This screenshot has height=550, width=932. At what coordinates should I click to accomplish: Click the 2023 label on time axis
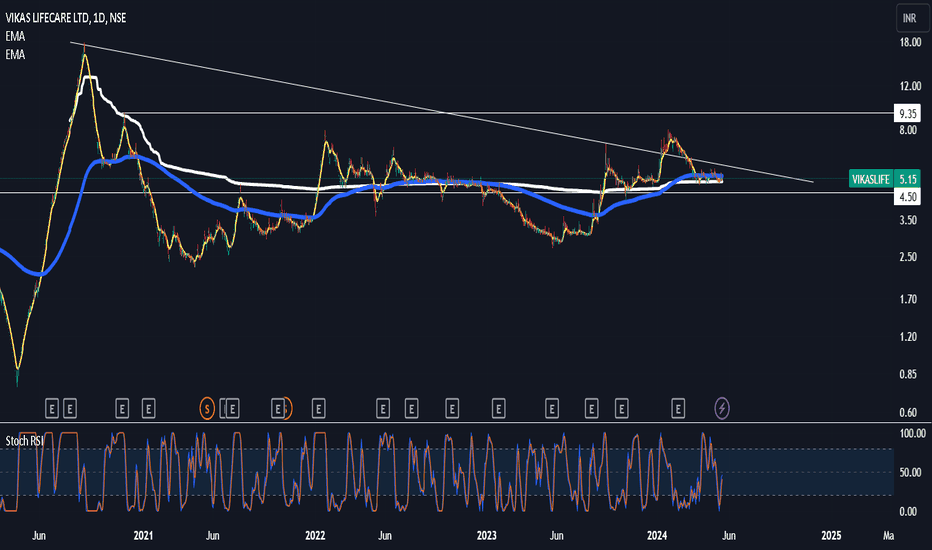(x=486, y=536)
